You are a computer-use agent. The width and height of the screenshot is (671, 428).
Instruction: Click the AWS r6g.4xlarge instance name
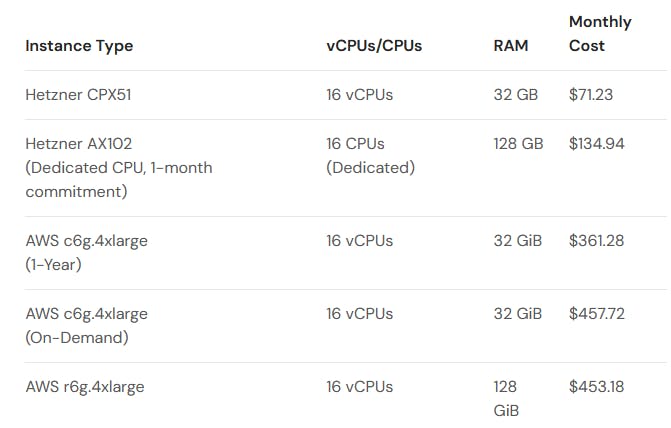(84, 387)
